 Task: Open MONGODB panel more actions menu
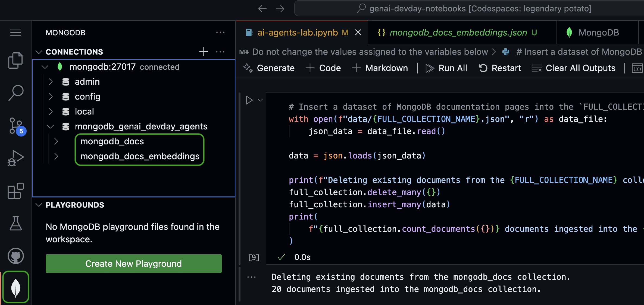click(220, 33)
